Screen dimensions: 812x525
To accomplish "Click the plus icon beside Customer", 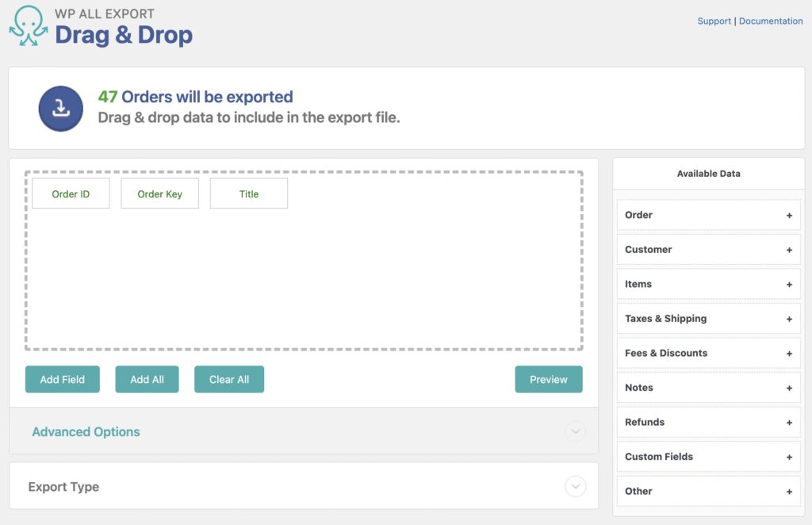I will coord(789,249).
